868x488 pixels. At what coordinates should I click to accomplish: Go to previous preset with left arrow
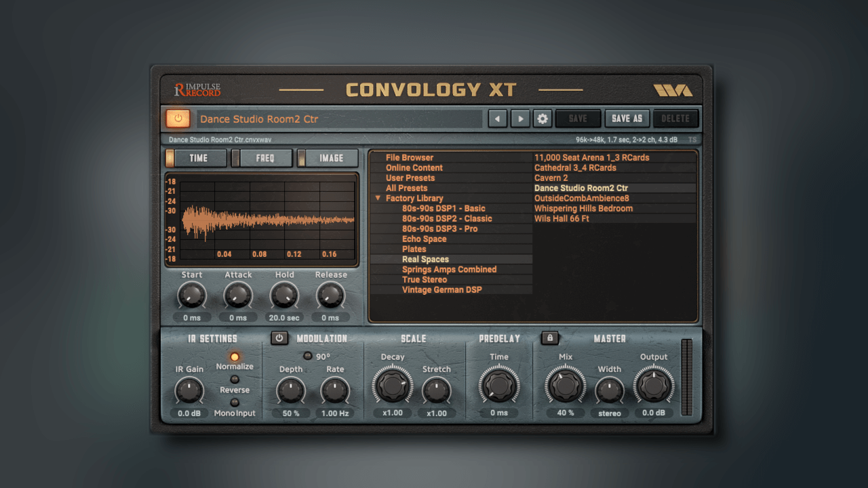point(498,119)
